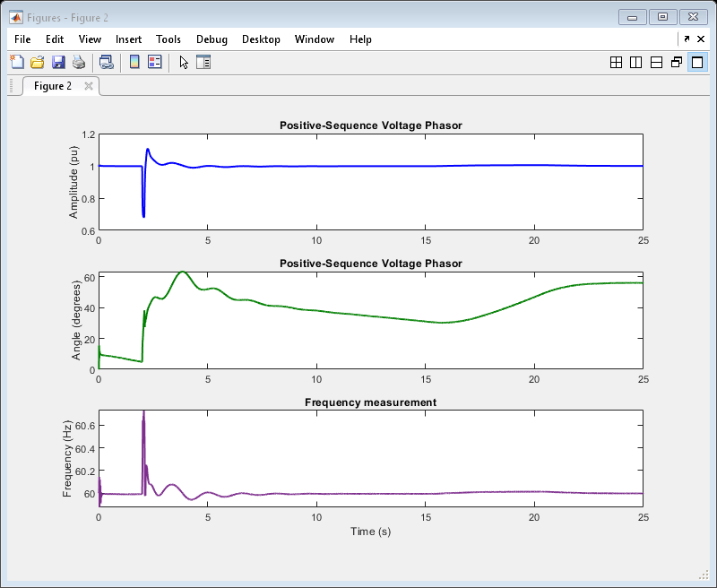Image resolution: width=717 pixels, height=588 pixels.
Task: Switch to left/right split layout
Action: click(x=635, y=62)
